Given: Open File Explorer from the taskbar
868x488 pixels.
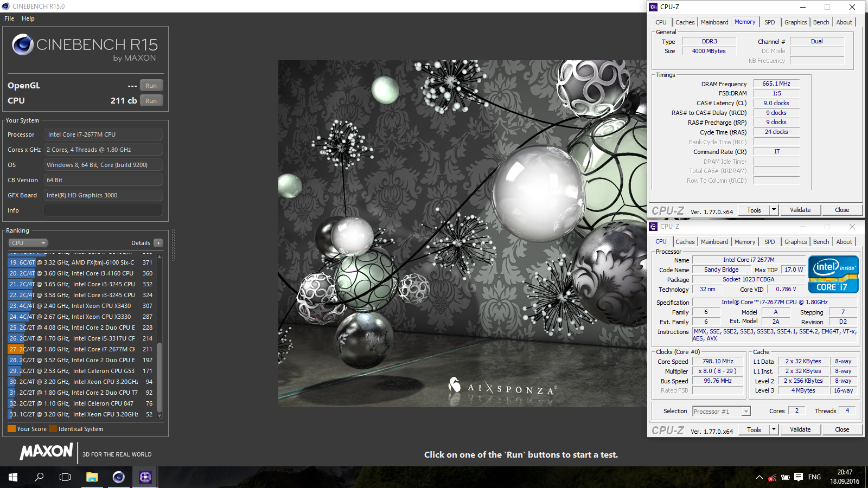Looking at the screenshot, I should tap(92, 477).
